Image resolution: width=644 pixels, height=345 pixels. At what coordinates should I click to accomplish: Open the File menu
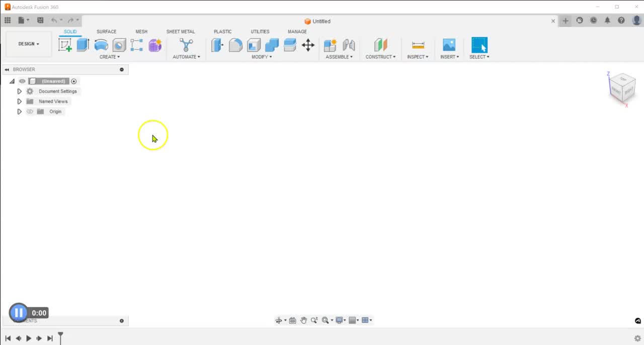pos(21,20)
